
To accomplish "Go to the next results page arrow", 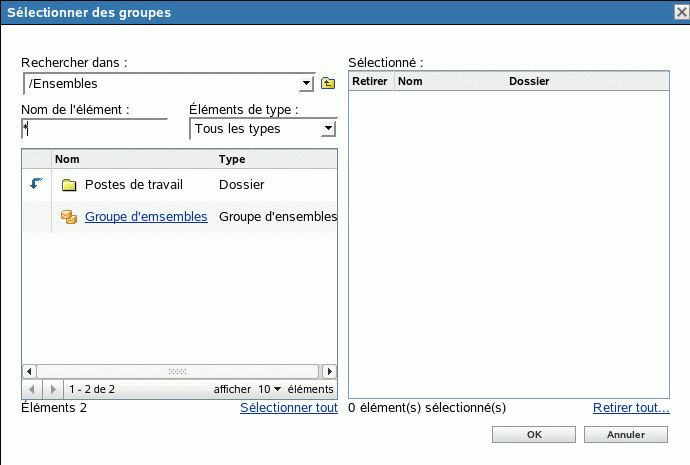I will click(x=53, y=388).
